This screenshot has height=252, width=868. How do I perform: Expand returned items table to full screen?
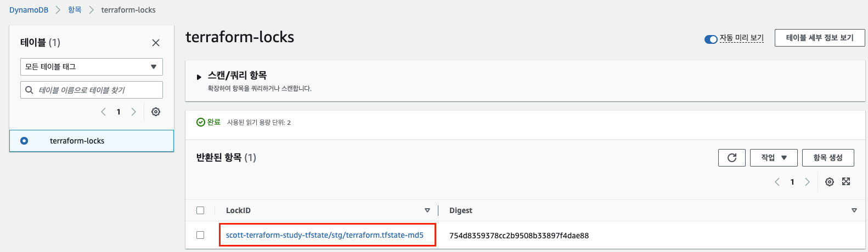click(846, 181)
